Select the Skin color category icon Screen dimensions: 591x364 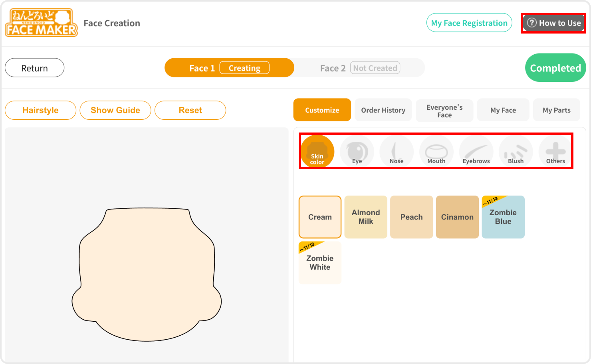point(317,152)
